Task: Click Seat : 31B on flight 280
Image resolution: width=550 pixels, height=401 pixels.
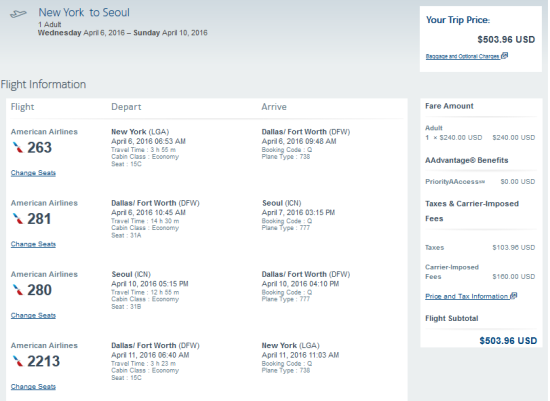Action: click(x=126, y=307)
